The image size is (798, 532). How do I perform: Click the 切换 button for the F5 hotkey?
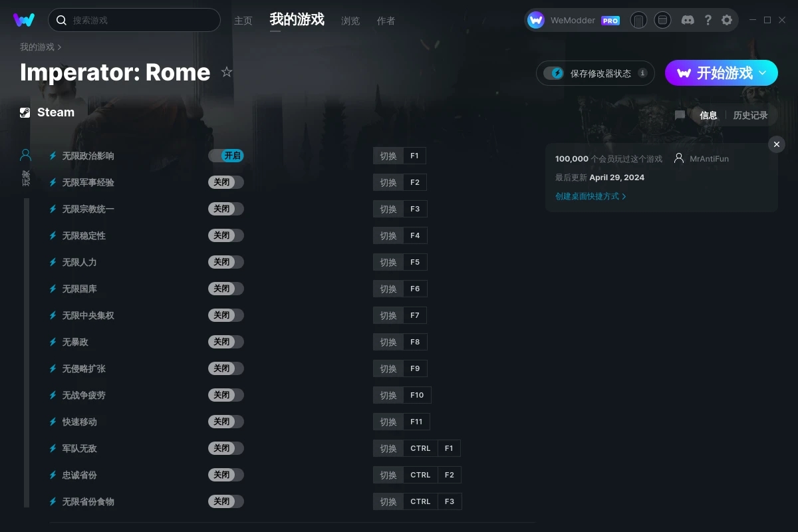coord(388,262)
